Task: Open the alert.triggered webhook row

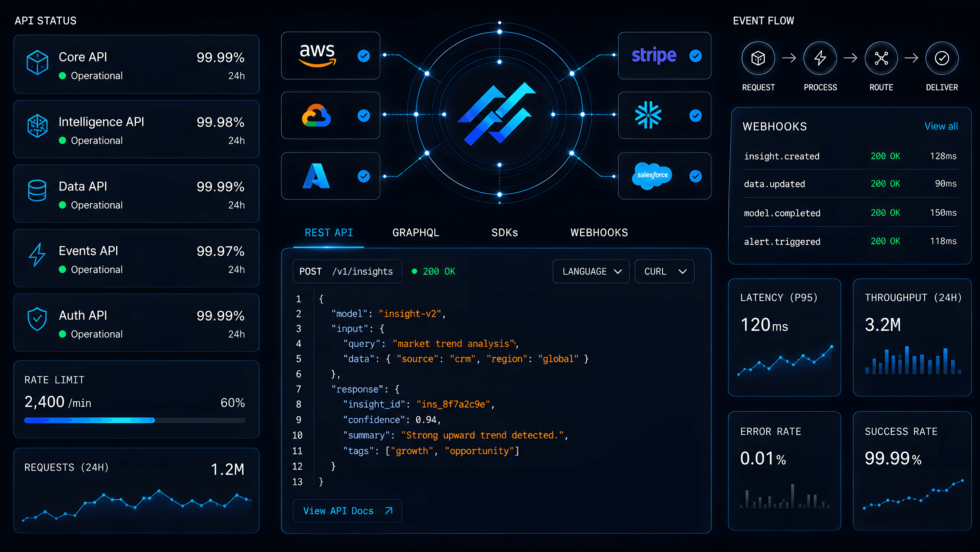Action: (x=850, y=241)
